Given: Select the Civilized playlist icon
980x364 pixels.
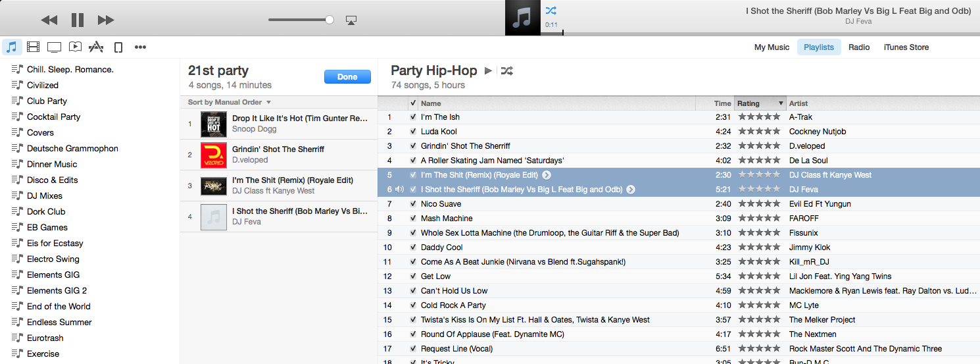Looking at the screenshot, I should (17, 85).
